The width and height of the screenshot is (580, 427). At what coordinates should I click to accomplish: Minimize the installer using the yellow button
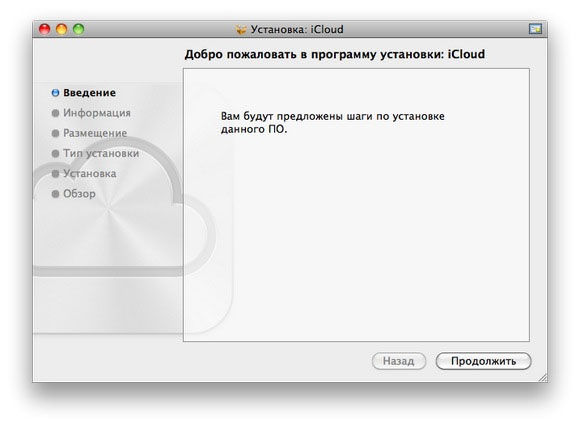pos(62,29)
